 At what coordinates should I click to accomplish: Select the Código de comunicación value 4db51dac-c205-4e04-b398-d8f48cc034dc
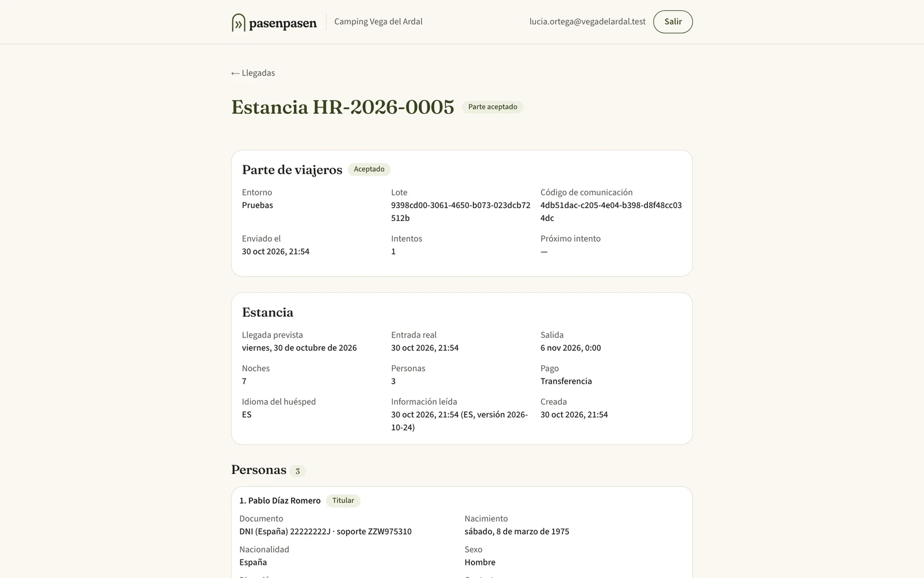tap(611, 212)
